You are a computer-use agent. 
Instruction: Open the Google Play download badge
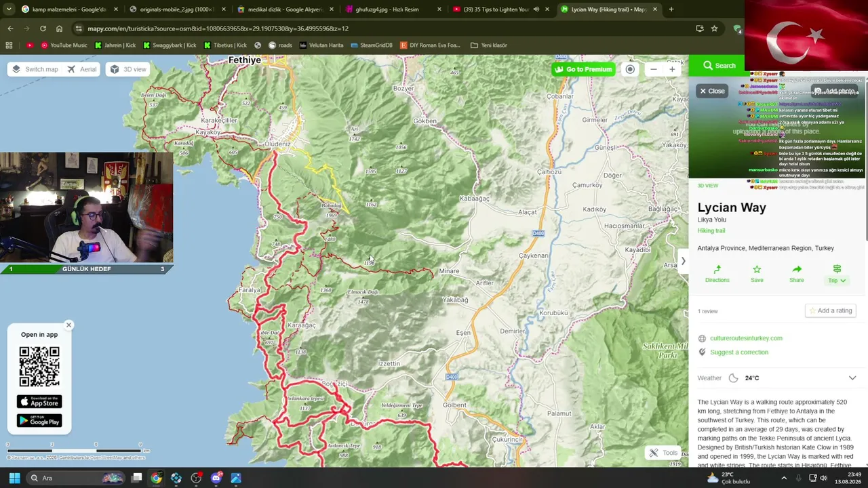pos(39,421)
